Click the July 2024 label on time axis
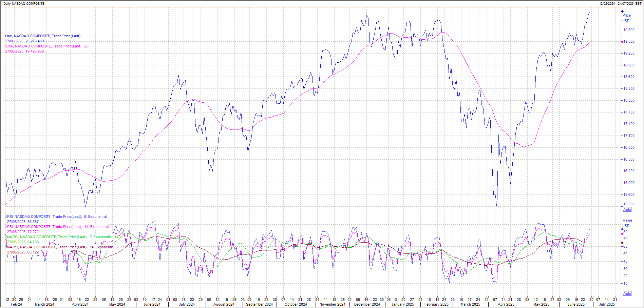Image resolution: width=644 pixels, height=308 pixels. (187, 304)
